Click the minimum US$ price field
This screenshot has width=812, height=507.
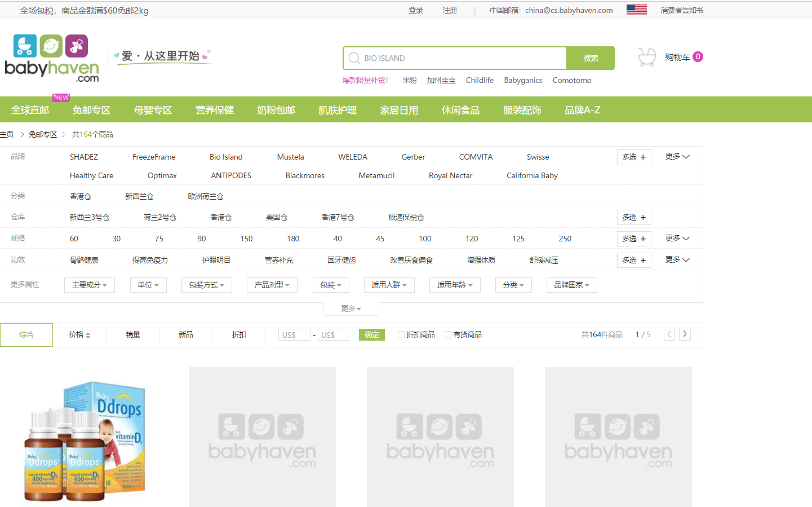(294, 335)
